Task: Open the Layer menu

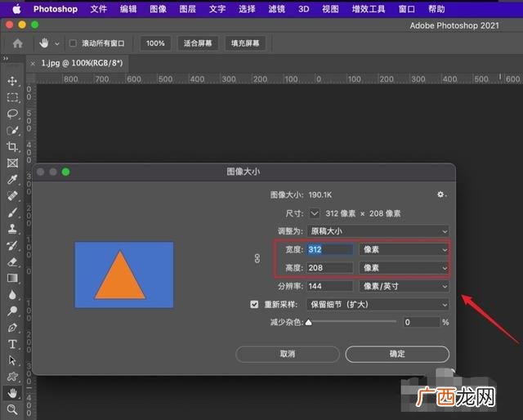Action: [187, 9]
